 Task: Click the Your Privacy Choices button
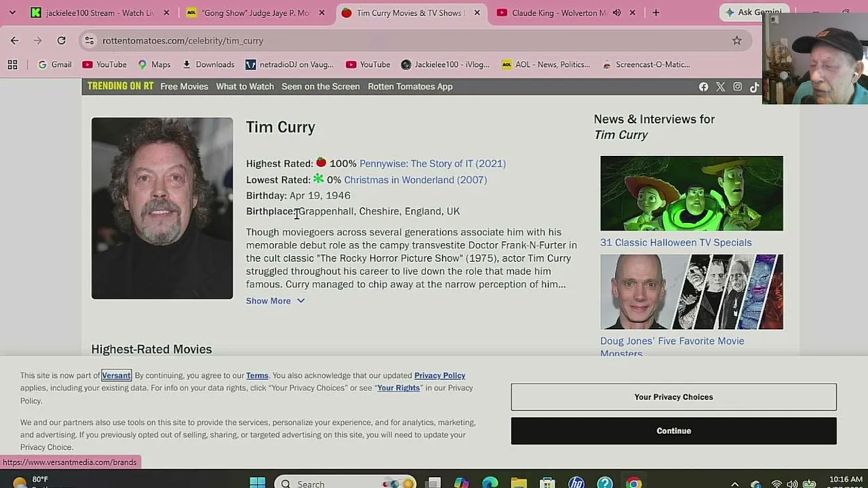[x=674, y=397]
